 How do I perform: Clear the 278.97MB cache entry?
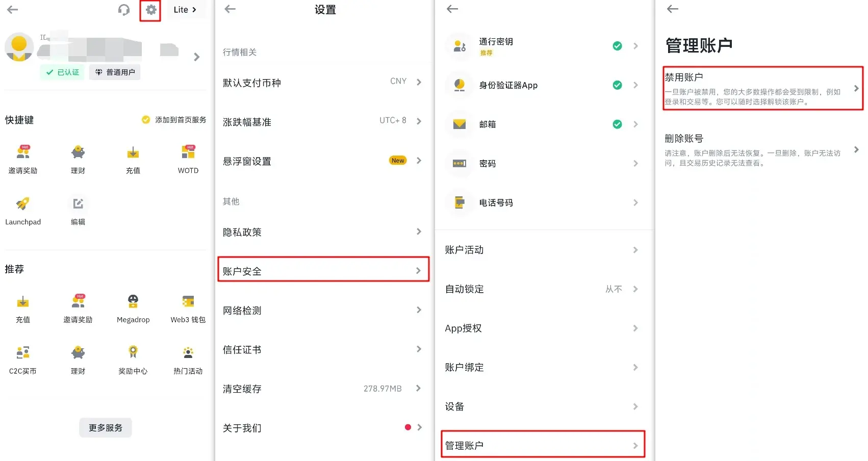click(x=323, y=388)
